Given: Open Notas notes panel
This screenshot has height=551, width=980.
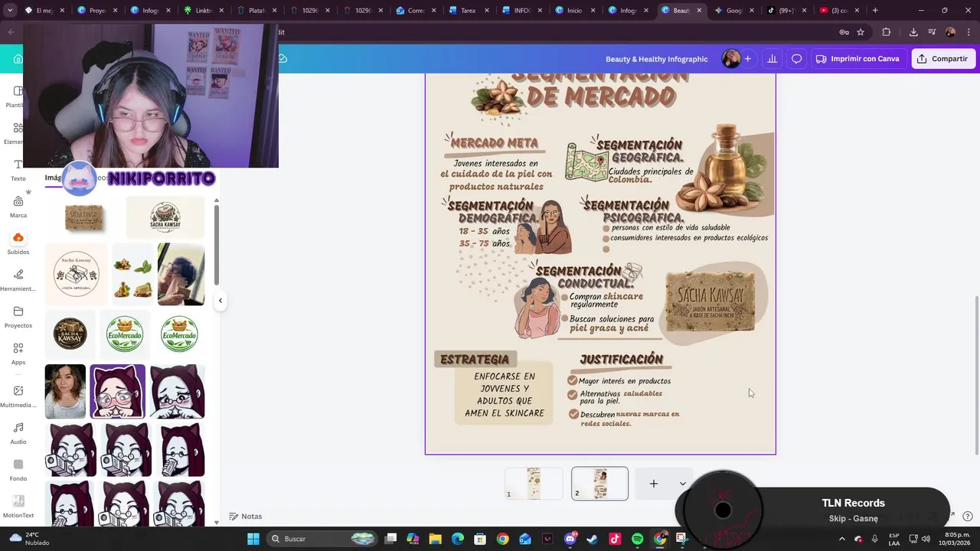Looking at the screenshot, I should coord(246,517).
